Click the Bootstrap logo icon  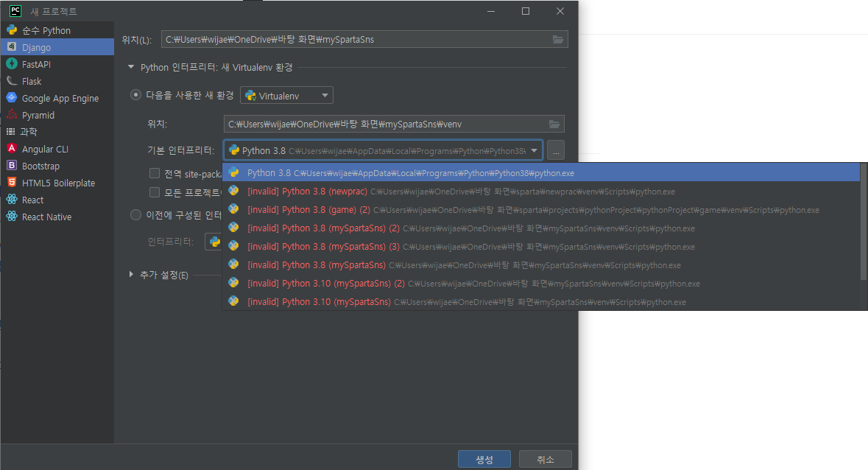12,166
